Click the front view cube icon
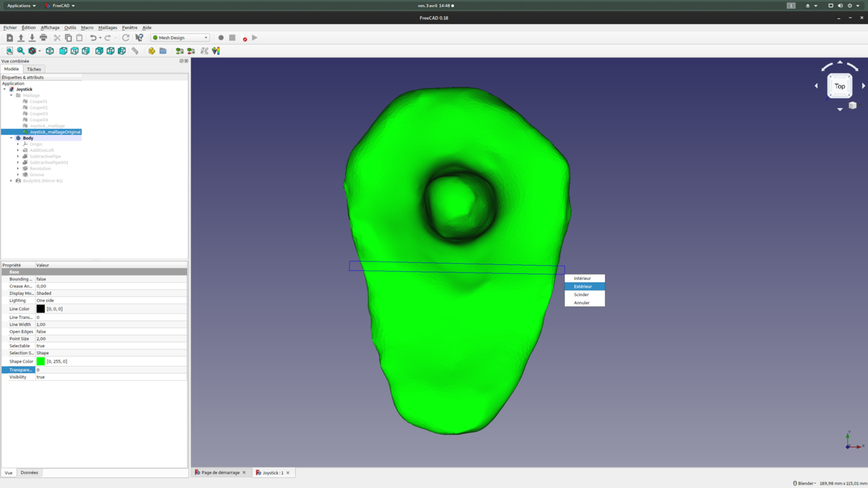Viewport: 868px width, 488px height. click(x=63, y=51)
